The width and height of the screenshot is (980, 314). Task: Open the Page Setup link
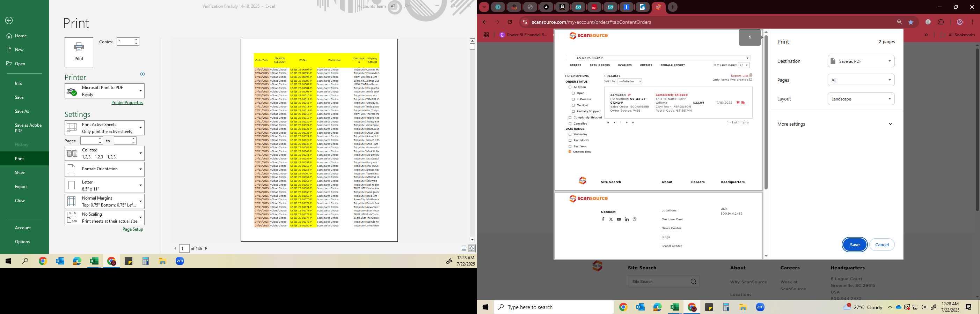coord(133,229)
